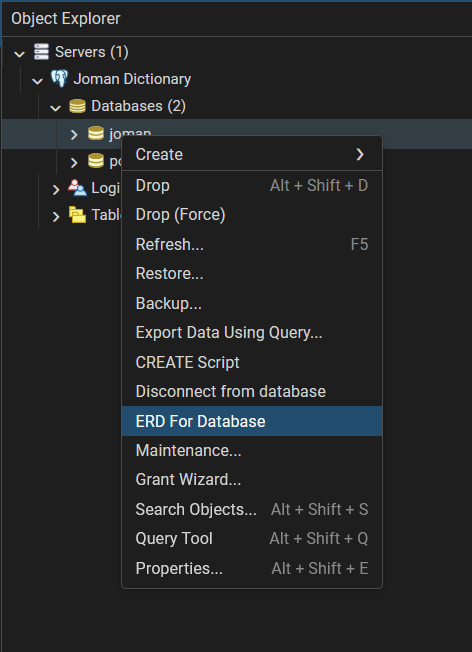Expand the Tablespaces node
The width and height of the screenshot is (472, 652).
pos(55,217)
